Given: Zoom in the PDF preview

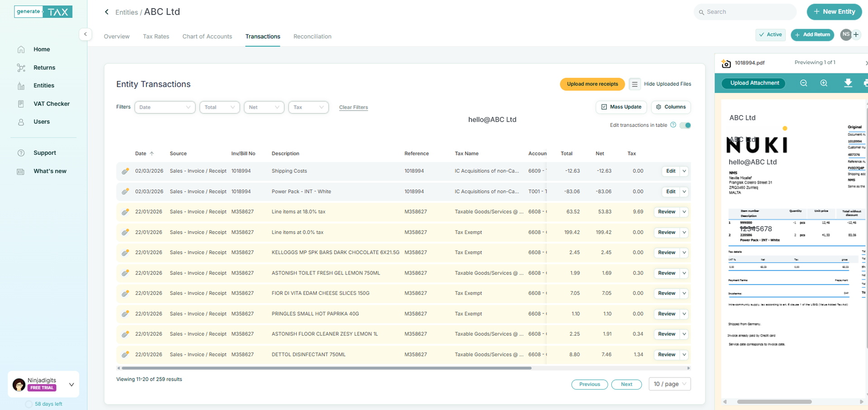Looking at the screenshot, I should coord(824,83).
